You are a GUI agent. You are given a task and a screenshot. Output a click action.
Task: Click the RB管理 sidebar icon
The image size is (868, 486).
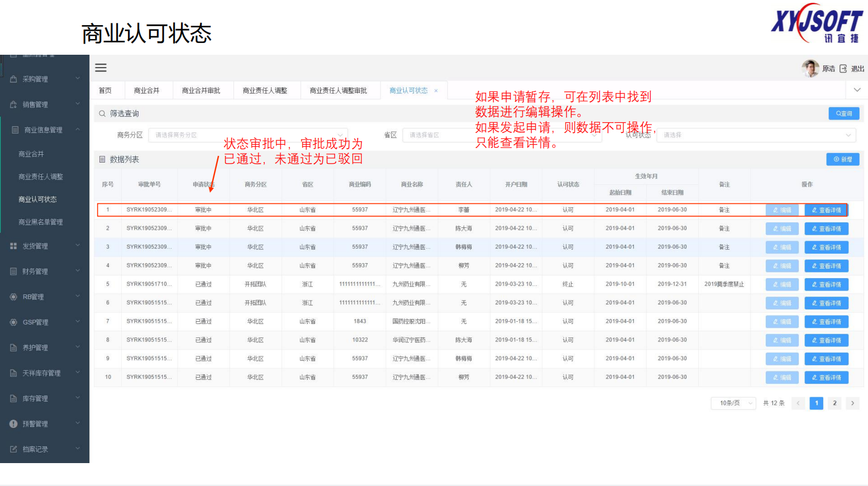(13, 297)
